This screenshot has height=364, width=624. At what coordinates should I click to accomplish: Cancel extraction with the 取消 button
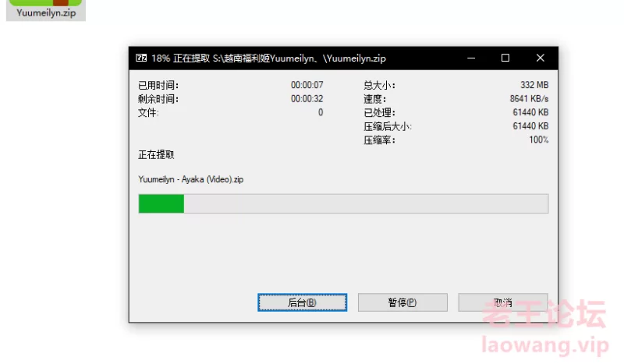[502, 302]
